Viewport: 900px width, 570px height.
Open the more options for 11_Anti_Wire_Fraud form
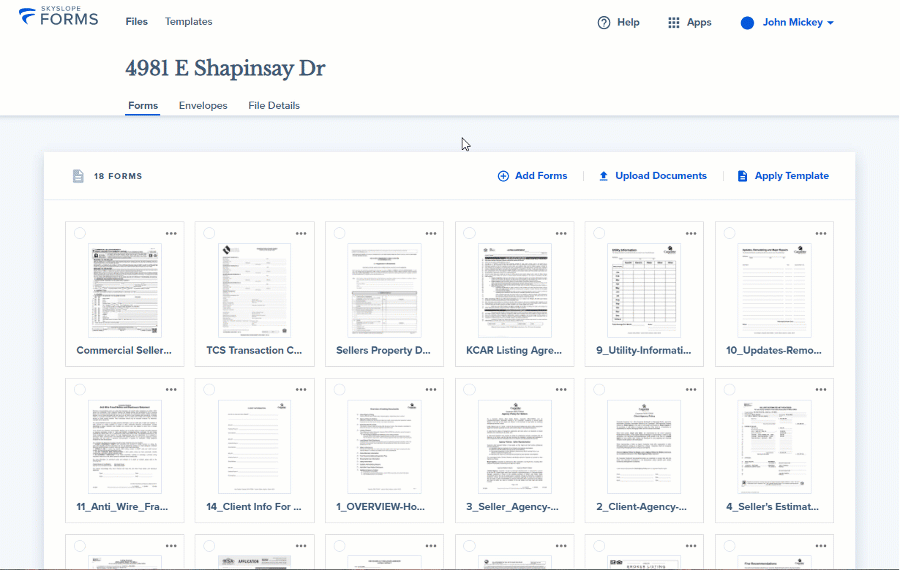pyautogui.click(x=171, y=390)
